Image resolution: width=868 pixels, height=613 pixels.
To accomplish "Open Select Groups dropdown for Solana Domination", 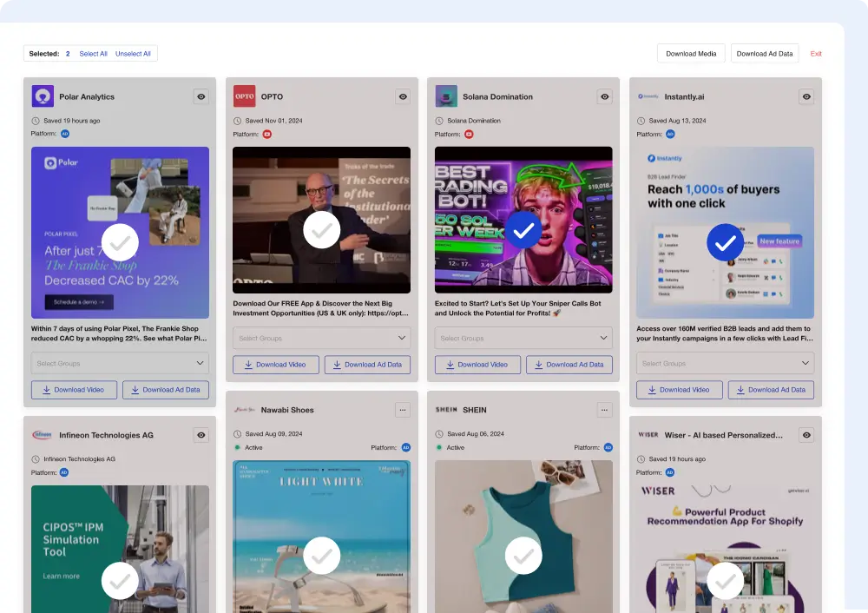I will tap(523, 338).
